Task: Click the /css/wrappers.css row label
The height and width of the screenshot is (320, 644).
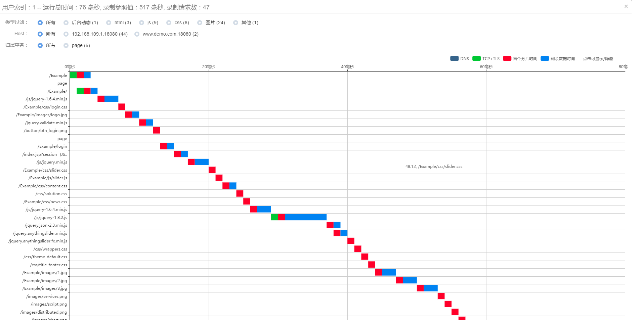Action: coord(50,249)
